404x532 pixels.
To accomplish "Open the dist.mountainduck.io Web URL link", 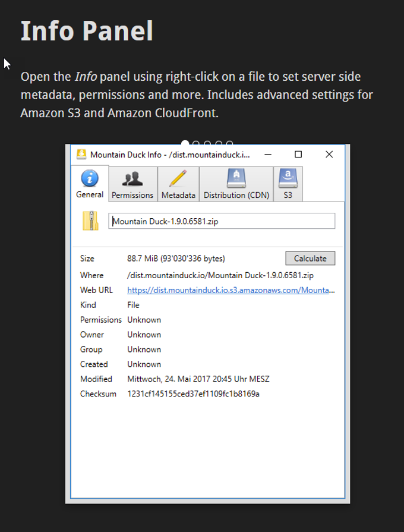I will tap(231, 290).
